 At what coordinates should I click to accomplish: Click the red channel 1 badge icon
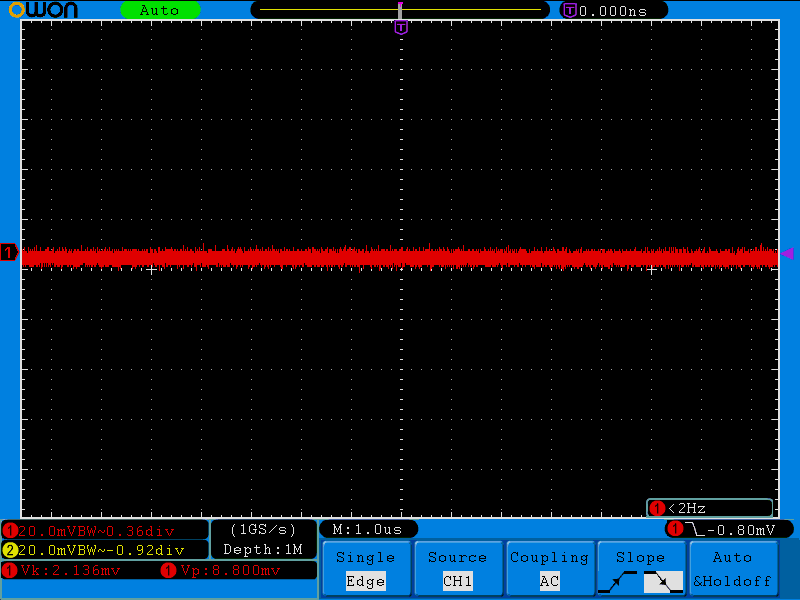click(x=10, y=531)
